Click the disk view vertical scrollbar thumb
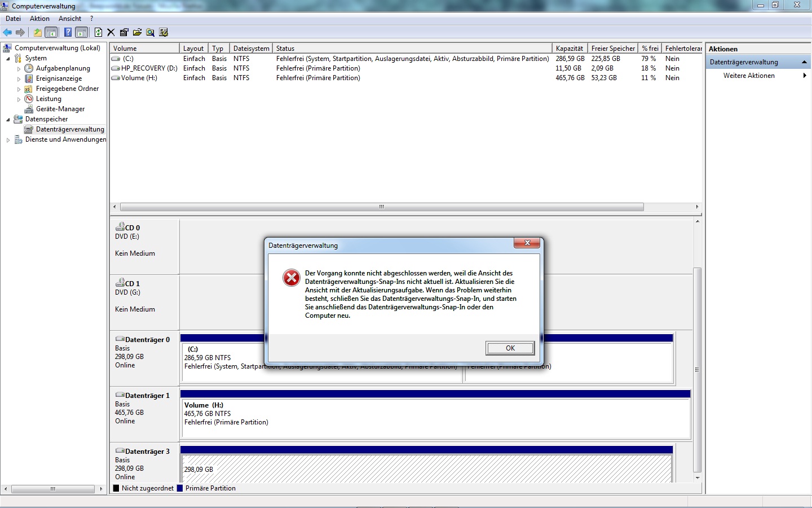The height and width of the screenshot is (508, 812). (698, 370)
